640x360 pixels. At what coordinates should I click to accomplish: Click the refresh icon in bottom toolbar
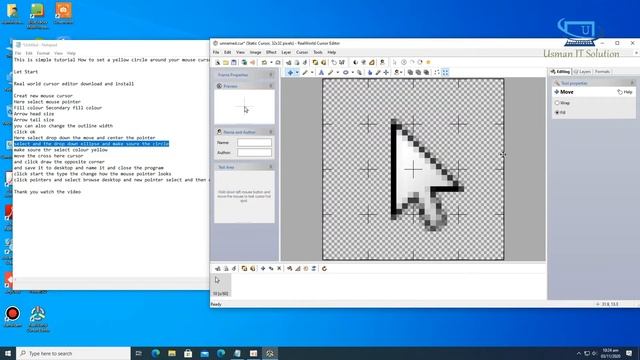[324, 269]
